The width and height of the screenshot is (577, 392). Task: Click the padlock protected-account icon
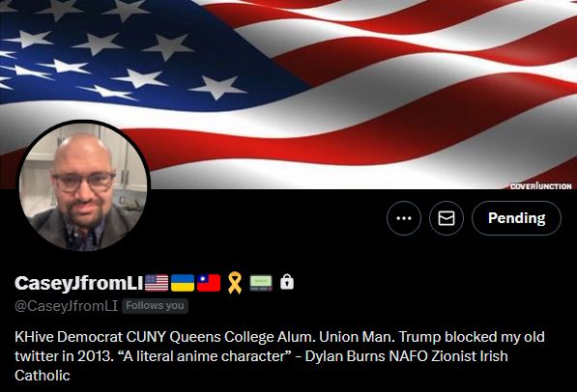tap(287, 283)
